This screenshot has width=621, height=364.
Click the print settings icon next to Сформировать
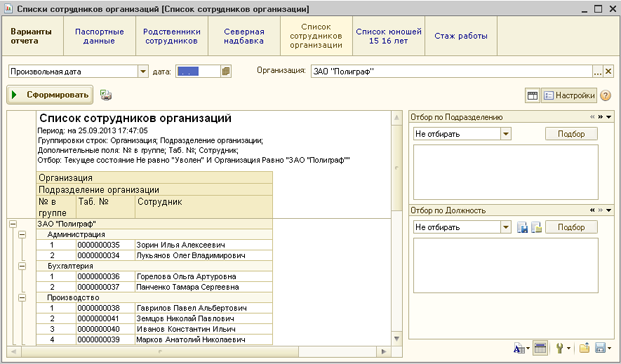106,95
